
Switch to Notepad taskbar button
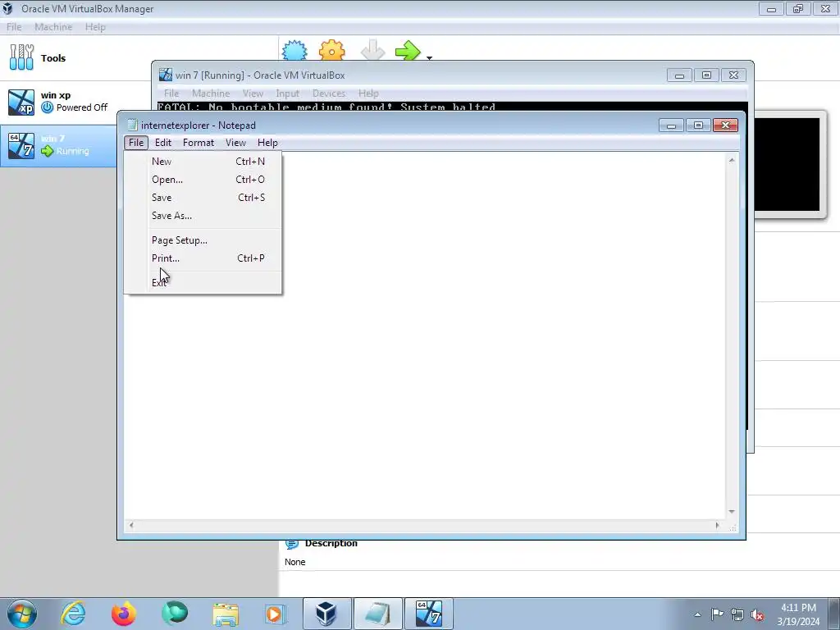tap(377, 614)
